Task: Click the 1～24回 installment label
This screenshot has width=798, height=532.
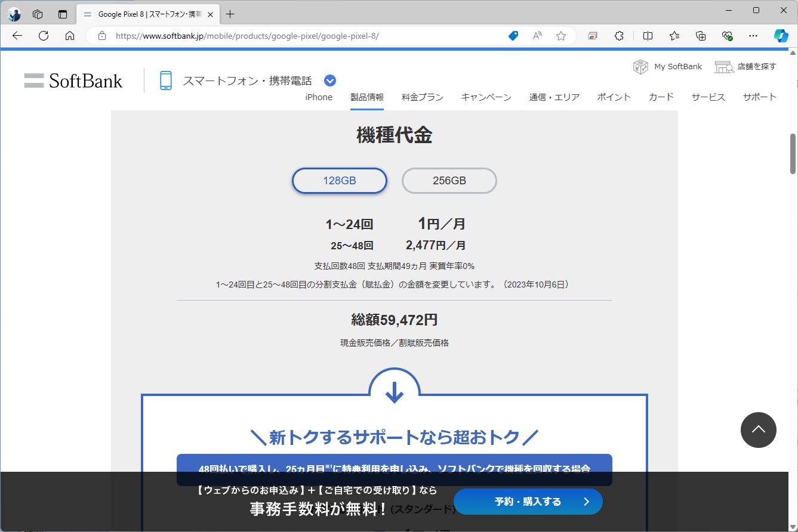Action: (349, 225)
